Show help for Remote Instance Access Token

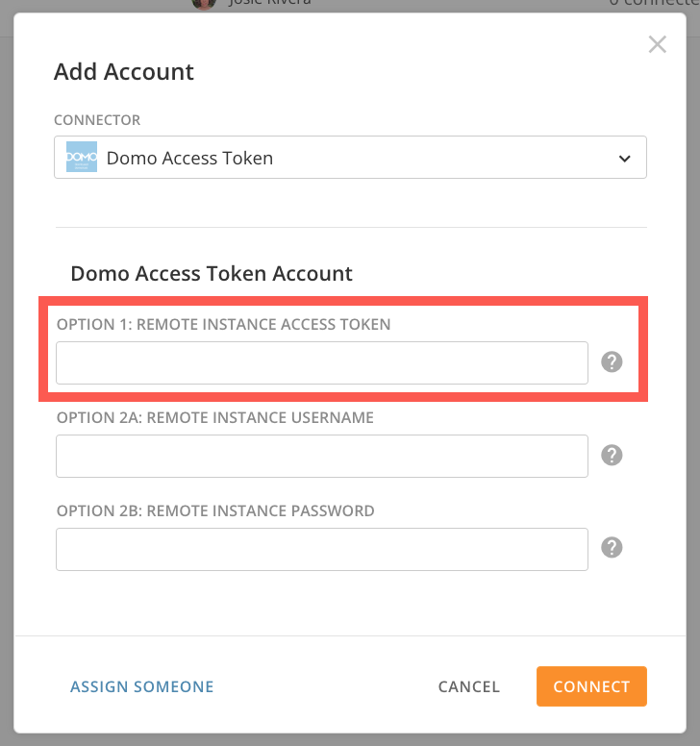click(612, 362)
